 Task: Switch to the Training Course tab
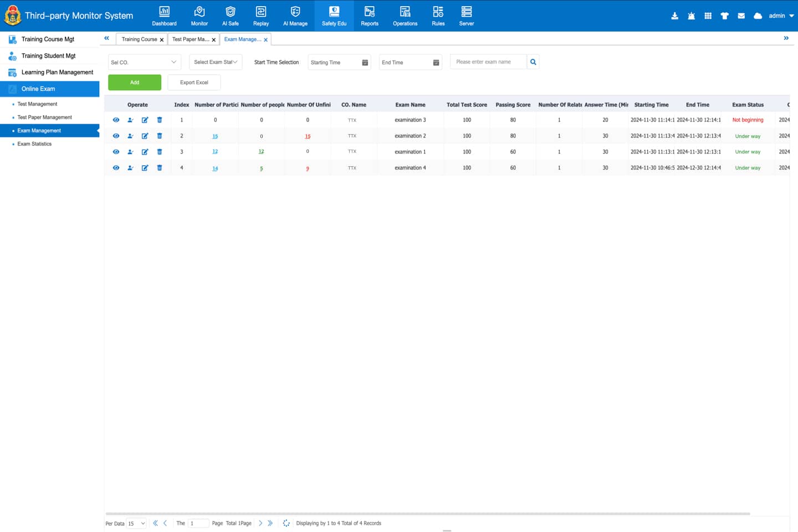[x=139, y=39]
